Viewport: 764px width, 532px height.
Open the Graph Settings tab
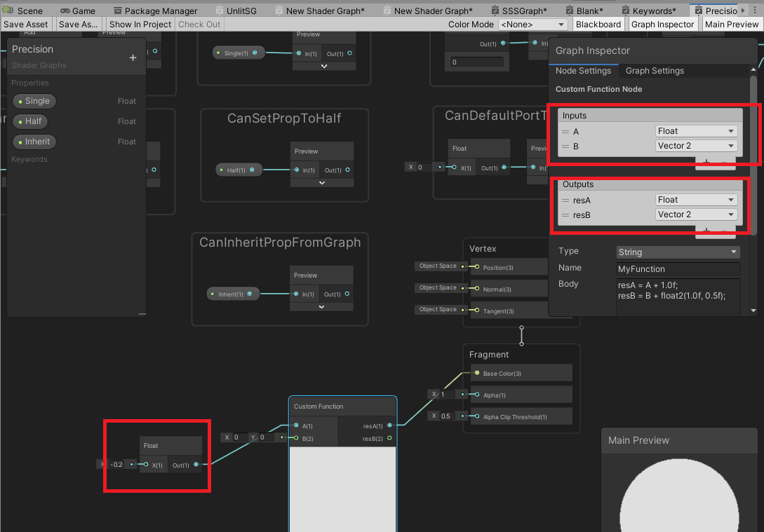point(655,71)
